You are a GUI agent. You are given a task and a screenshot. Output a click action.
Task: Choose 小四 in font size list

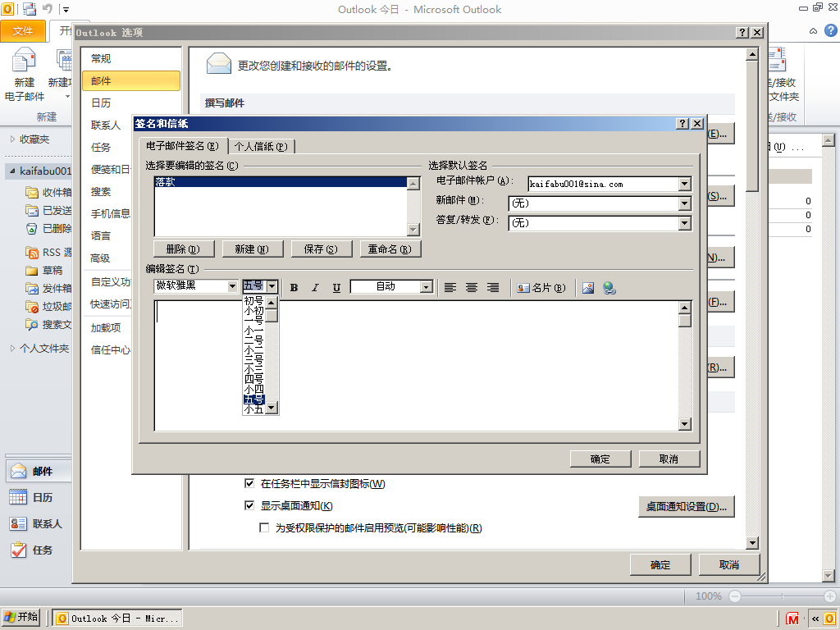(x=254, y=390)
